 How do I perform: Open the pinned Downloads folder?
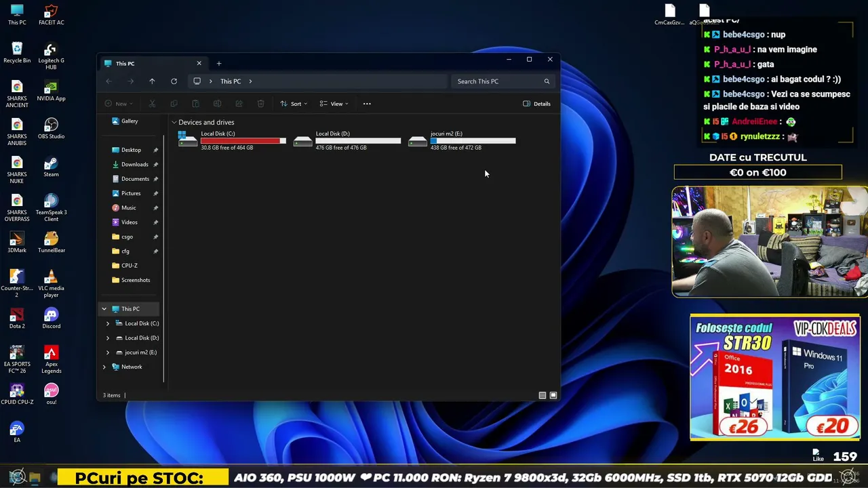[x=134, y=165]
